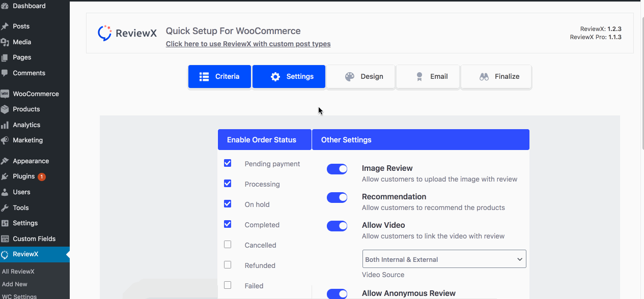Open Add New under ReviewX
The height and width of the screenshot is (299, 644).
point(15,284)
